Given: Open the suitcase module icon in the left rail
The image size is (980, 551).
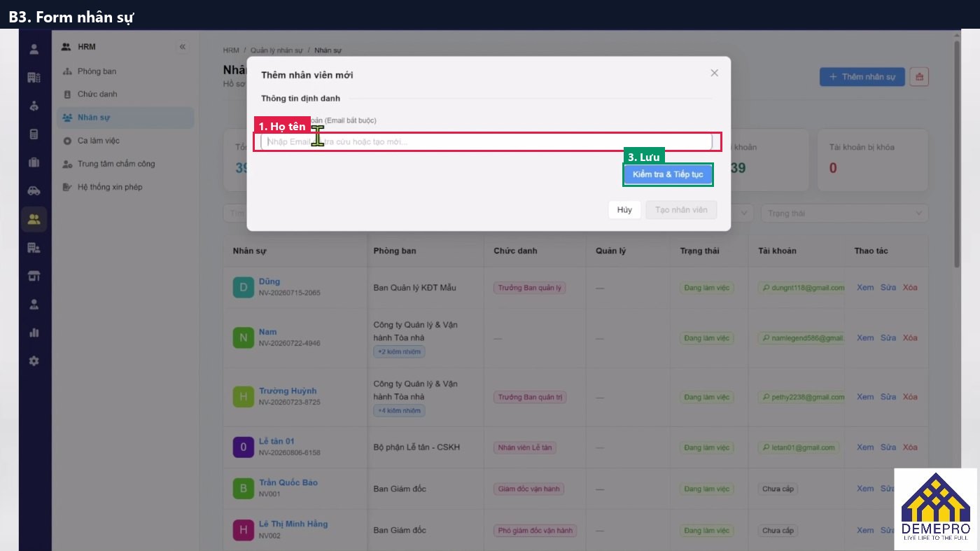Looking at the screenshot, I should 34,162.
